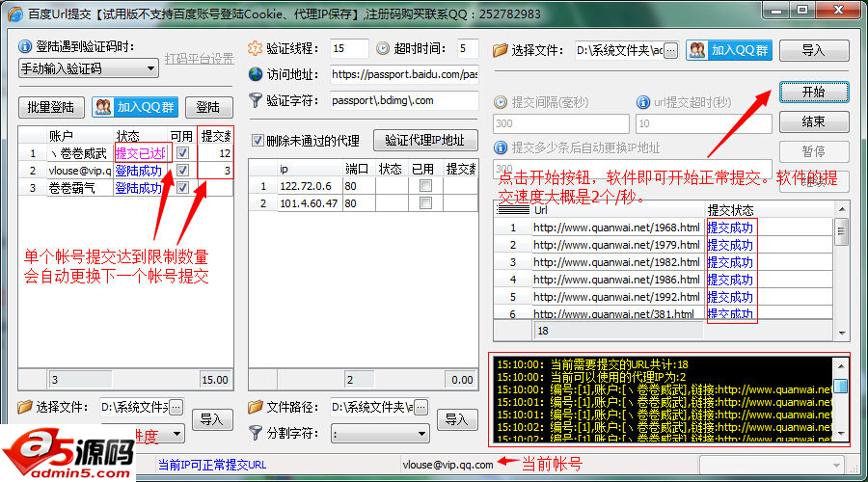Screen dimensions: 868x482
Task: Click the gear icon next to 验证线程
Action: coord(255,48)
